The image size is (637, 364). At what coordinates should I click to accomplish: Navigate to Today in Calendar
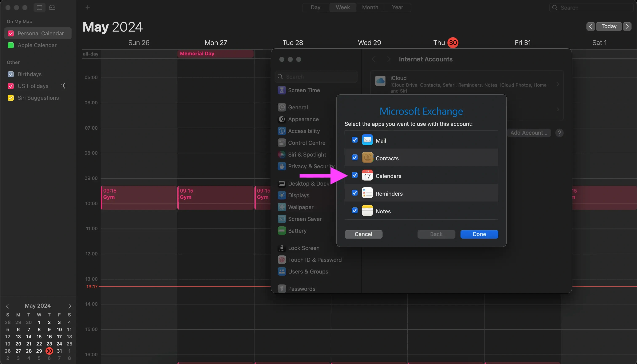609,26
